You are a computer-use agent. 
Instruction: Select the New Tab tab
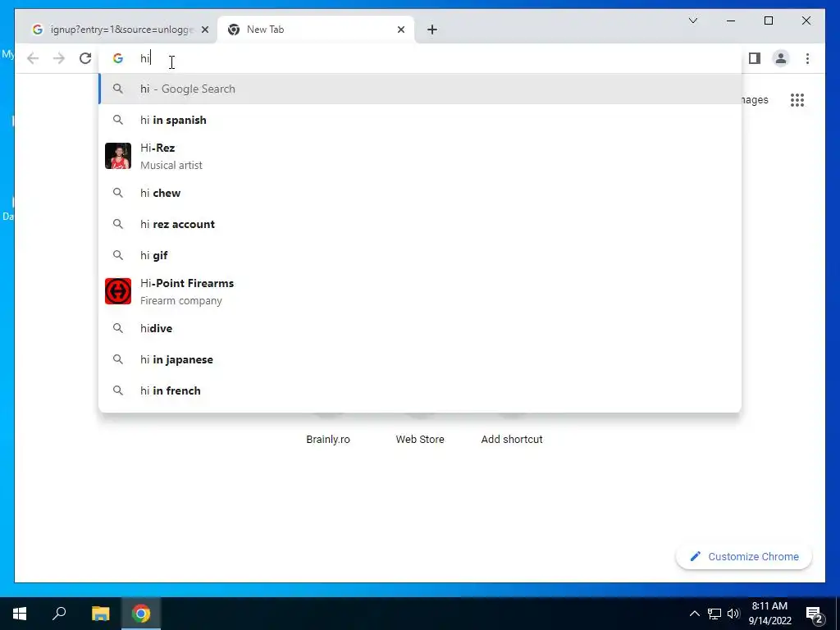(315, 30)
